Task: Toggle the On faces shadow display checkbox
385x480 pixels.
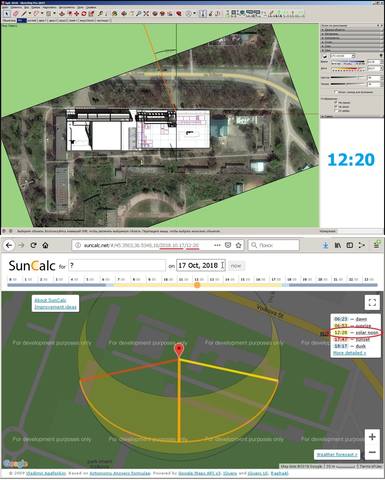Action: (x=336, y=102)
